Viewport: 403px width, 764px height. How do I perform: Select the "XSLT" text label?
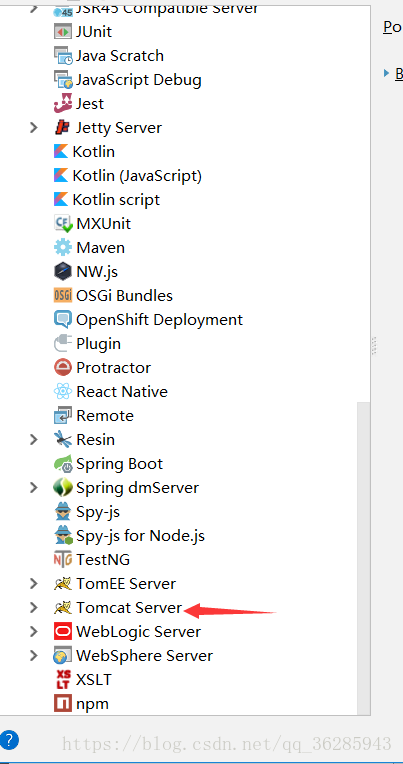point(94,680)
